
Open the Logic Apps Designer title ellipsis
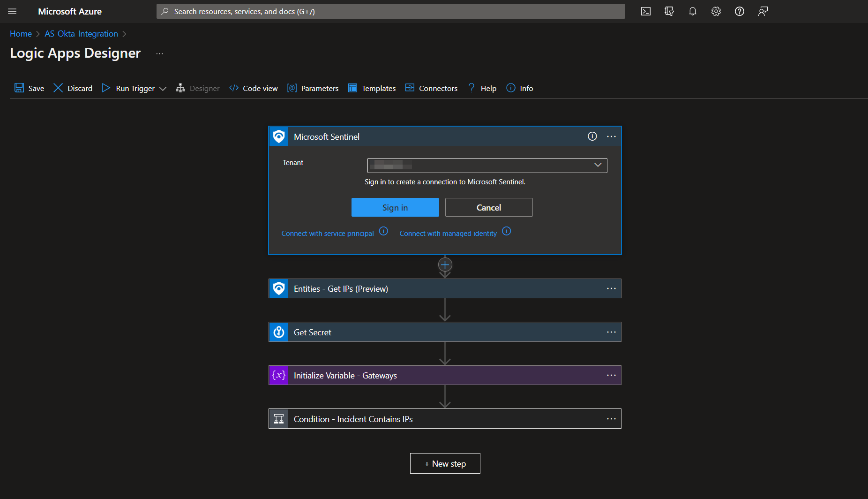click(x=160, y=53)
